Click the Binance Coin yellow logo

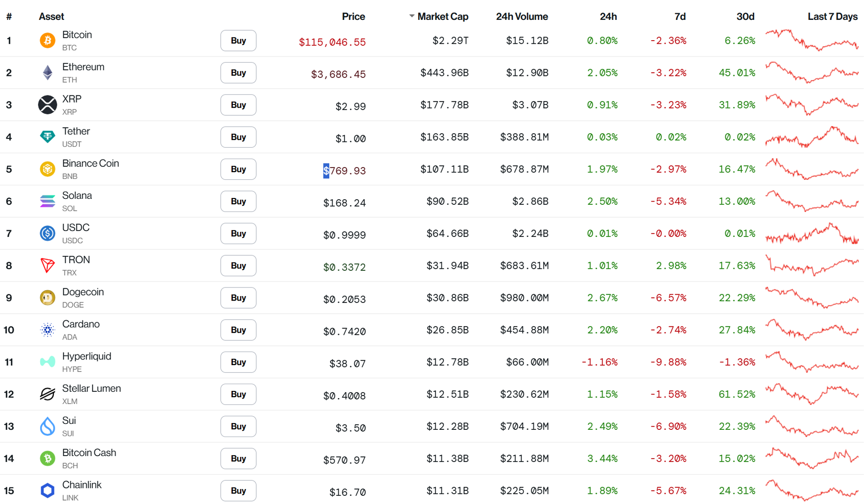47,169
